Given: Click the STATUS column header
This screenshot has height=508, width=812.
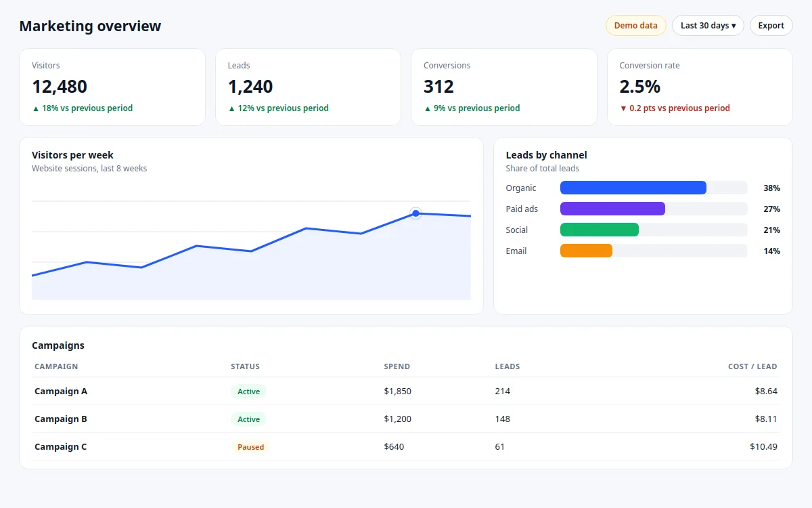Looking at the screenshot, I should coord(245,366).
